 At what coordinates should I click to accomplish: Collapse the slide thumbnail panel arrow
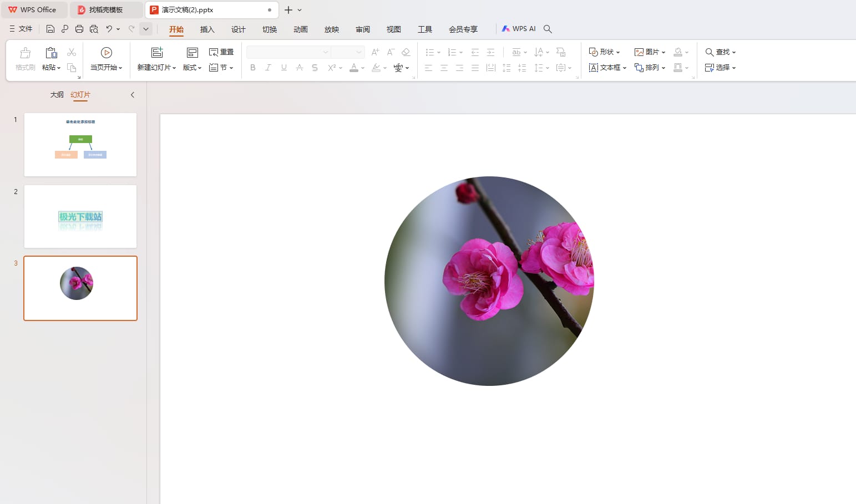coord(133,95)
